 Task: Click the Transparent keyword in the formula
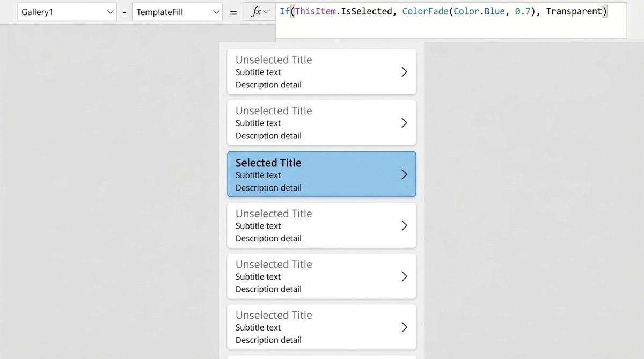[574, 11]
